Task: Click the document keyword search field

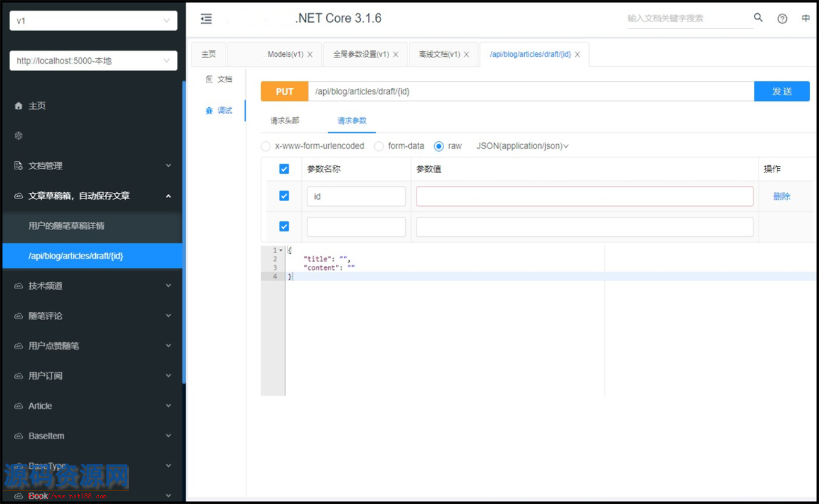Action: point(690,18)
